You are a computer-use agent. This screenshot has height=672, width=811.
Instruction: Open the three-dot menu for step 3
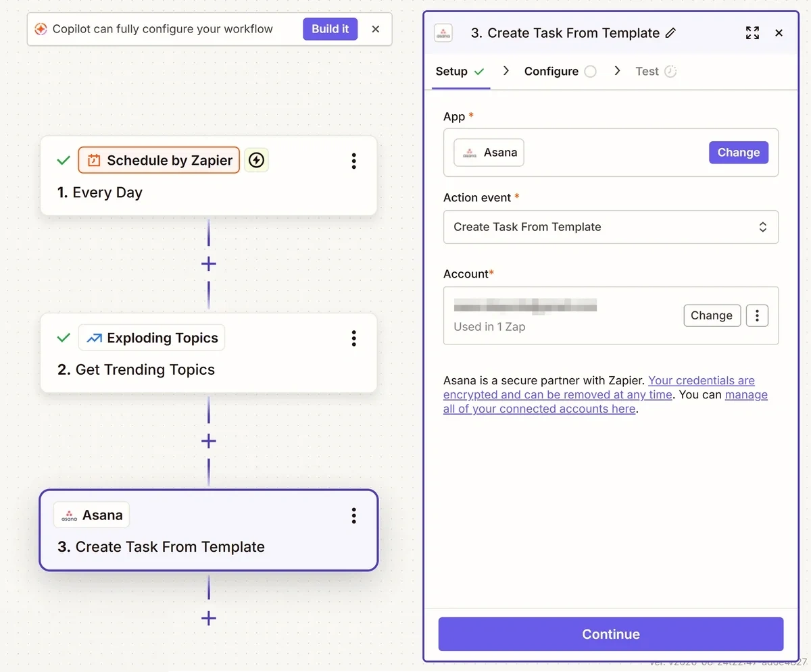pyautogui.click(x=353, y=516)
